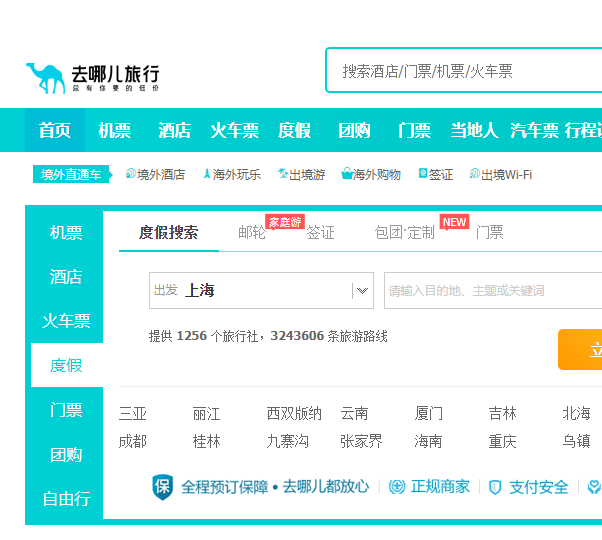Click the orange search button
Image resolution: width=602 pixels, height=540 pixels.
point(580,349)
